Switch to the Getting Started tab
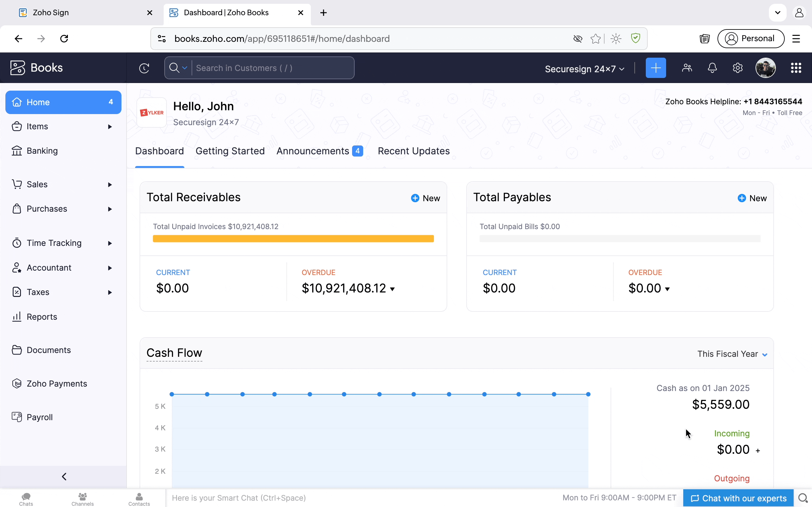The image size is (812, 507). tap(230, 151)
